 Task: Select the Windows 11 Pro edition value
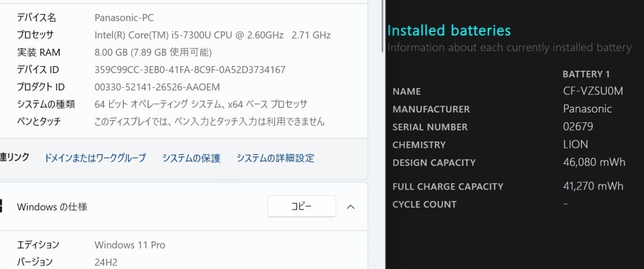[129, 245]
